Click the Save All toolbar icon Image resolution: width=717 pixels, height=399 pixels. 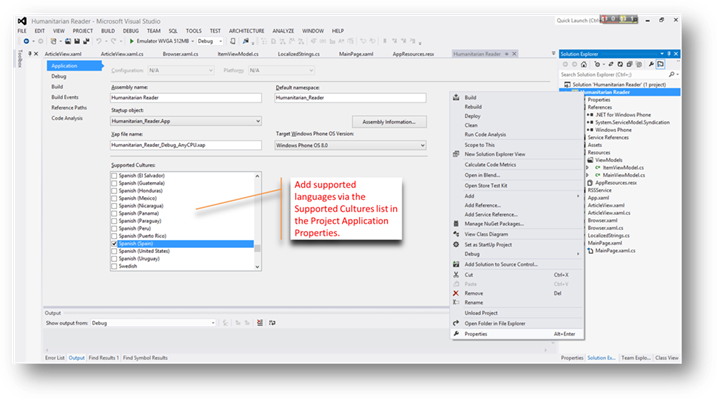click(86, 41)
